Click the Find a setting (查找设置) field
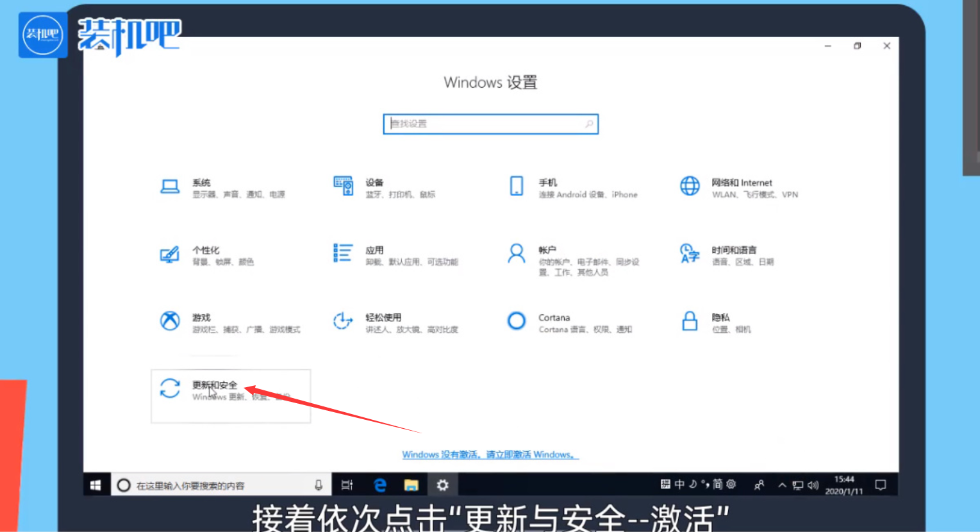The image size is (980, 532). click(x=490, y=124)
